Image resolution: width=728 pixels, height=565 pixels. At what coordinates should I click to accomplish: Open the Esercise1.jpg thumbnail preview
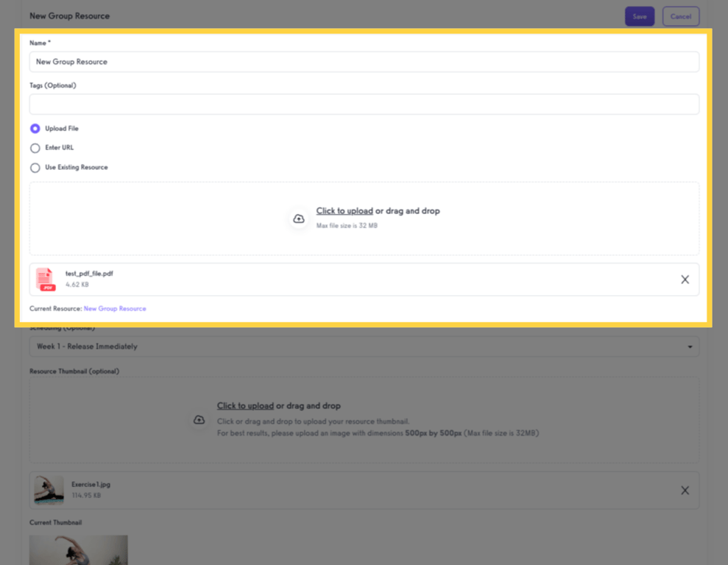[x=47, y=489]
